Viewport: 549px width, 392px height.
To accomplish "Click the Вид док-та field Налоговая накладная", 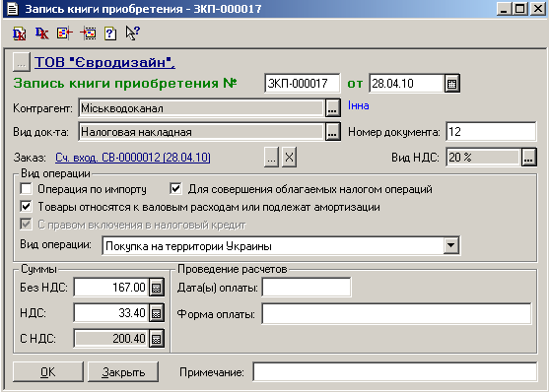I will coord(202,132).
